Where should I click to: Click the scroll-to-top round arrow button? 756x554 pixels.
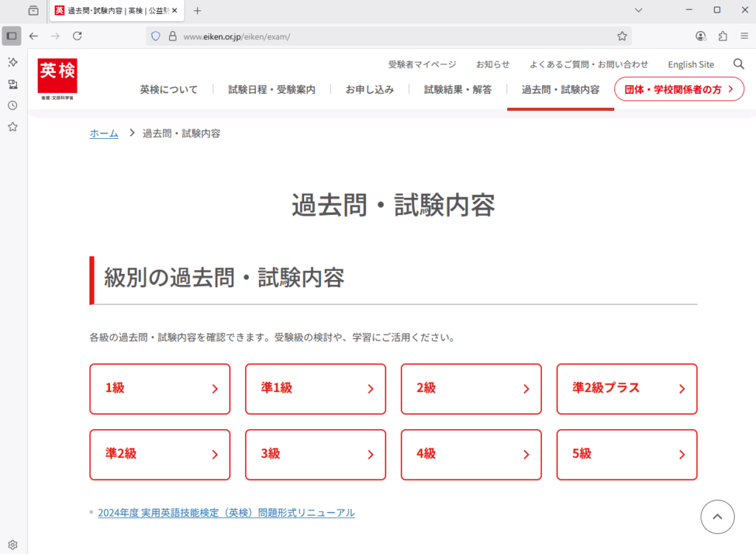point(718,517)
